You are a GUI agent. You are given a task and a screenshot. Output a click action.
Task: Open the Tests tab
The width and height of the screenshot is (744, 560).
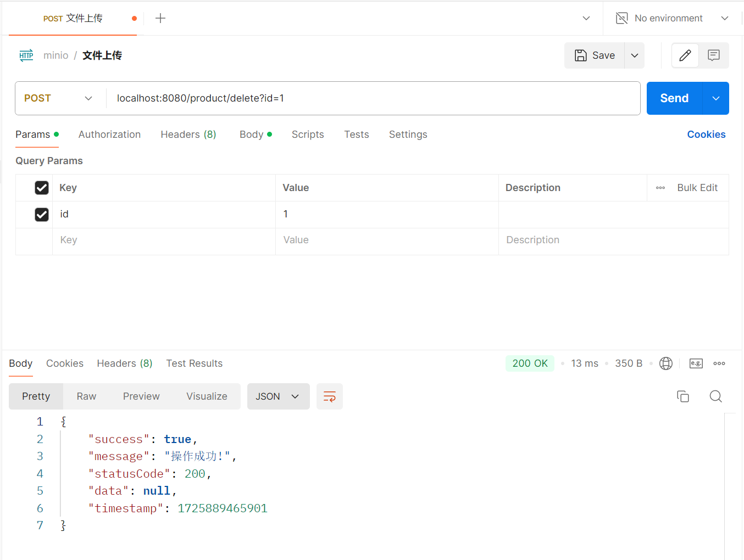[357, 135]
